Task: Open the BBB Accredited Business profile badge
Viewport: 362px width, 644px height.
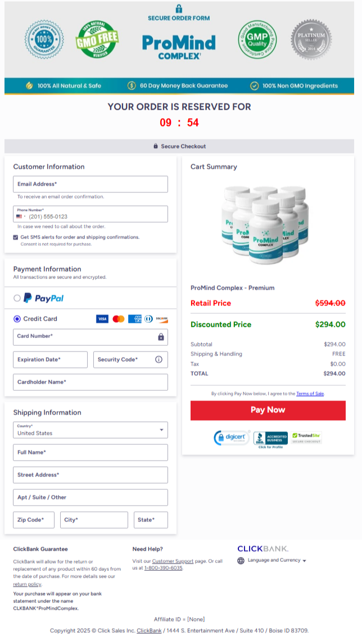Action: (x=270, y=438)
